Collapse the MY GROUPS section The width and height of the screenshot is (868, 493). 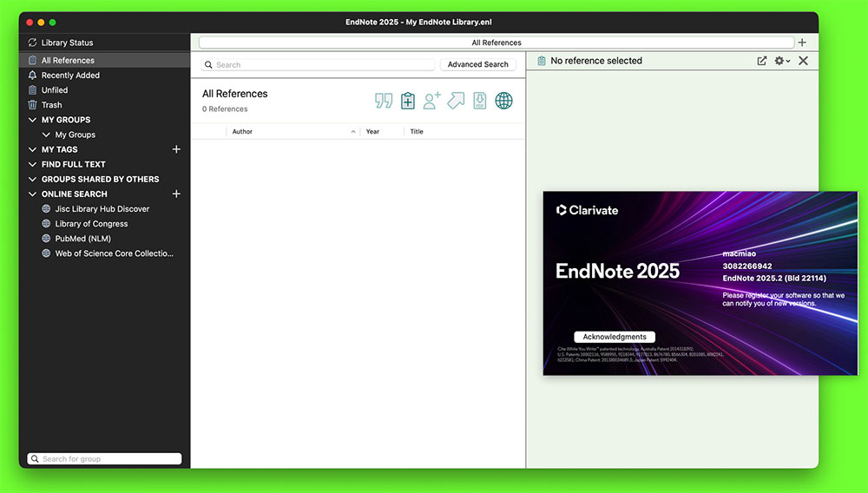(32, 120)
